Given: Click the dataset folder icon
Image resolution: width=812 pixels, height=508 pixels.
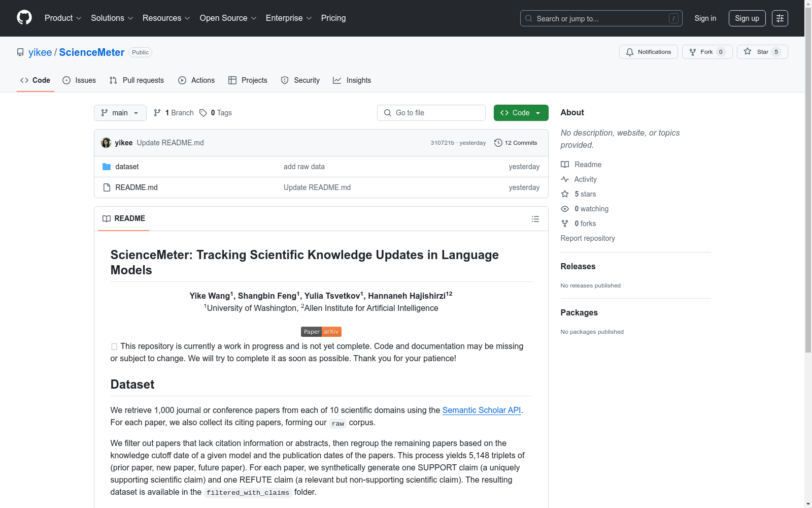Looking at the screenshot, I should click(x=107, y=167).
